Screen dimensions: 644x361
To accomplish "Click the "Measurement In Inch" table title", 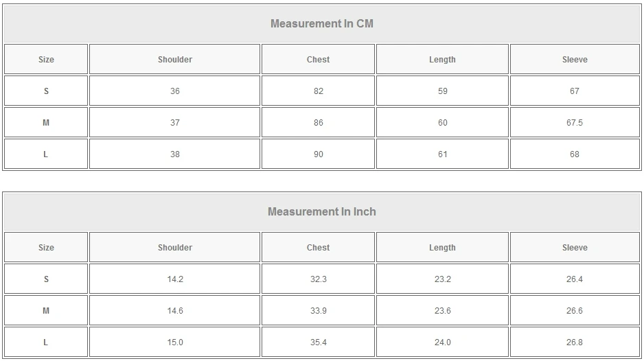I will 321,211.
